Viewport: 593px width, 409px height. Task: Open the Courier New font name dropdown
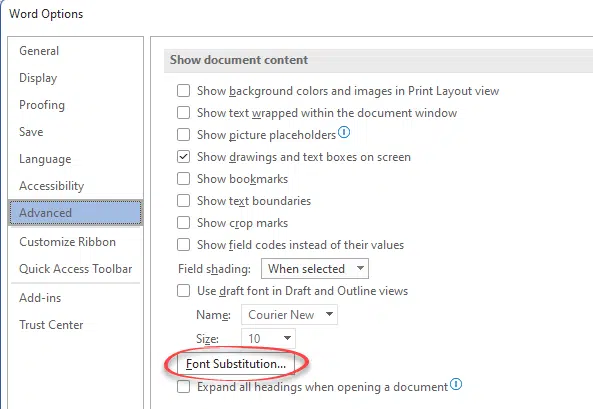289,315
